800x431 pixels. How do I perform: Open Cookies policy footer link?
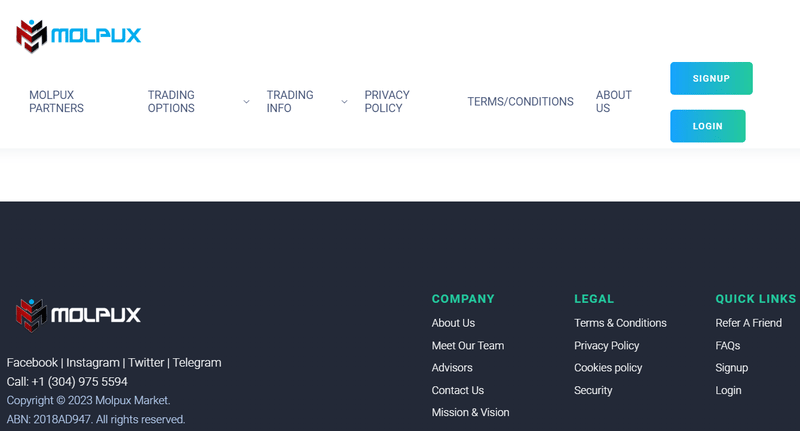(x=608, y=368)
